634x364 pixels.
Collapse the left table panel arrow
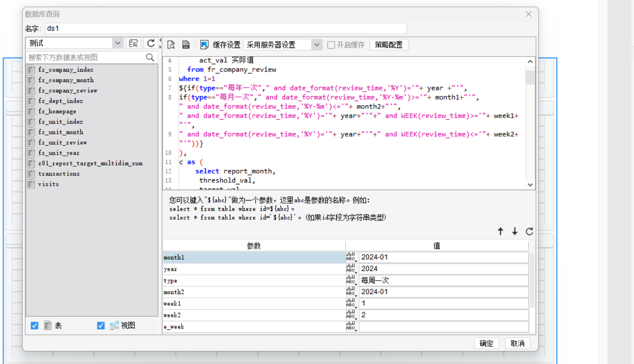pyautogui.click(x=160, y=40)
